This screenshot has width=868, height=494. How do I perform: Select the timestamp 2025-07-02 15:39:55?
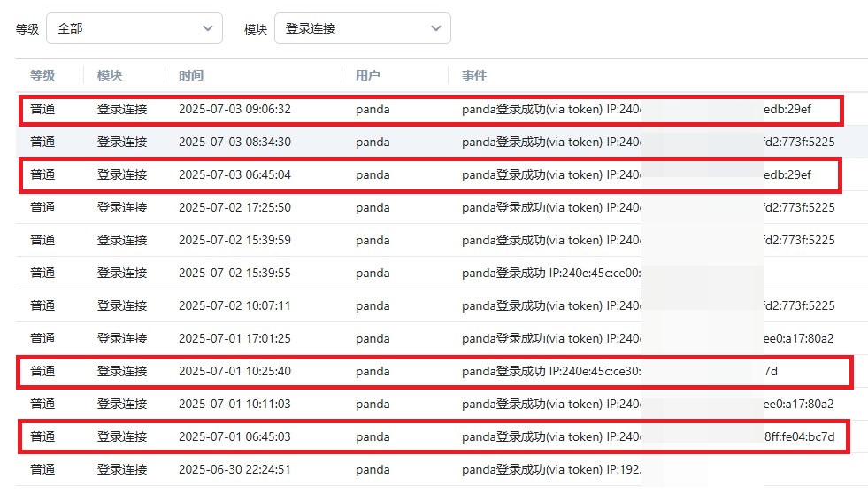(234, 273)
